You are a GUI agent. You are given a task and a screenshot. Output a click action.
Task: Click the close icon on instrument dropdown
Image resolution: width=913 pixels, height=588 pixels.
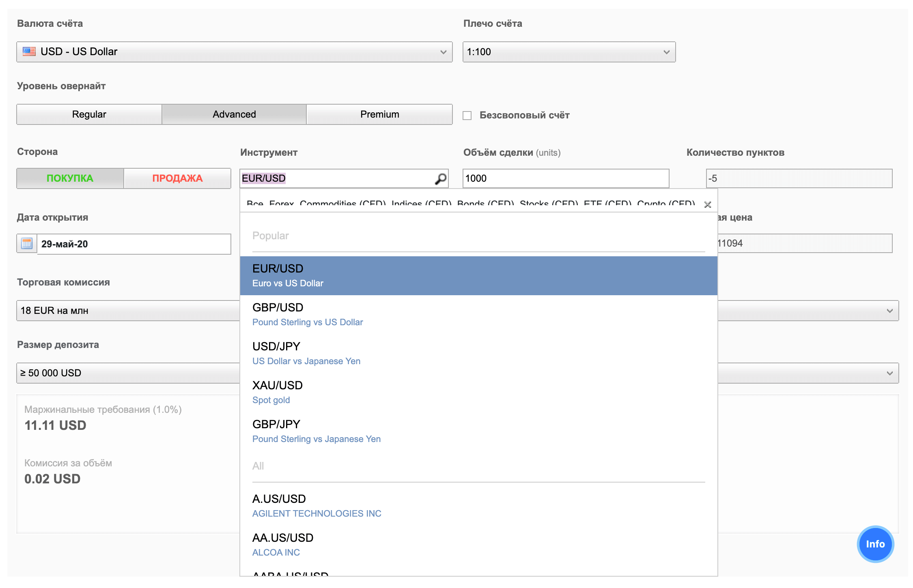click(708, 204)
